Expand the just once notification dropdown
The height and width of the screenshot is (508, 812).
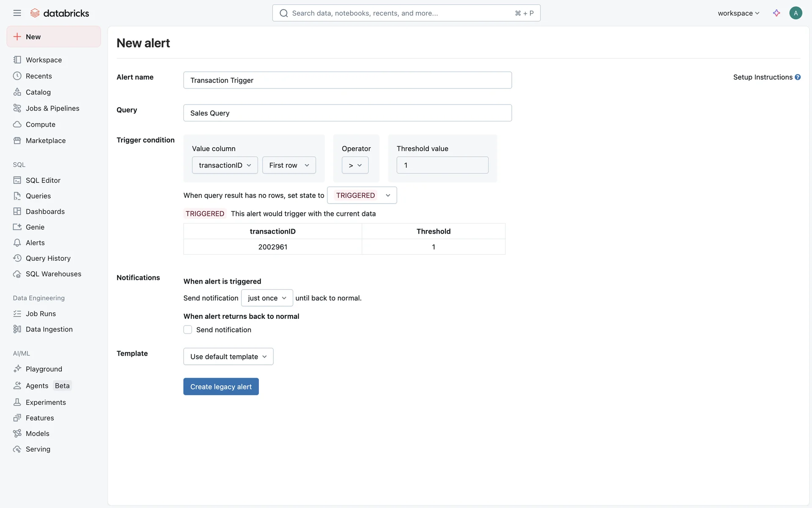pos(267,298)
